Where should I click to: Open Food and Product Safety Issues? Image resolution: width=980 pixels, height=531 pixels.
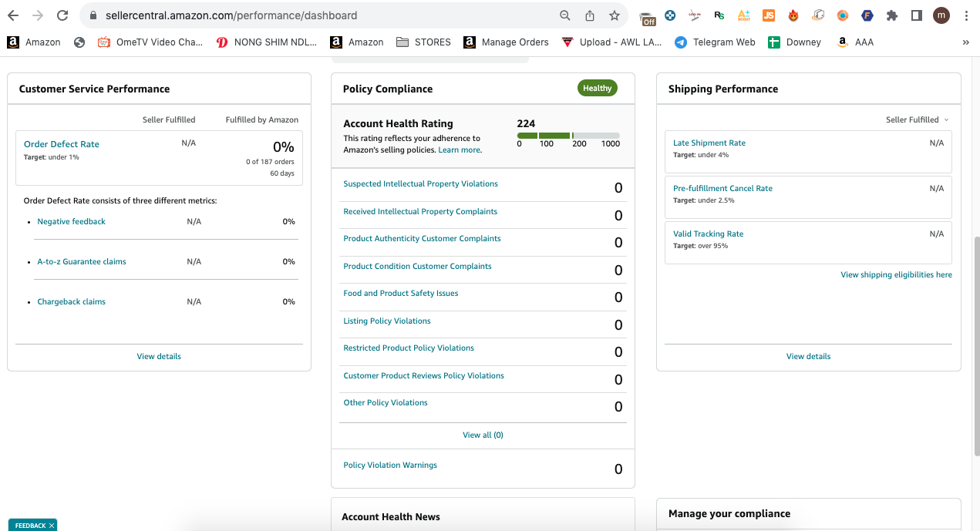(401, 293)
